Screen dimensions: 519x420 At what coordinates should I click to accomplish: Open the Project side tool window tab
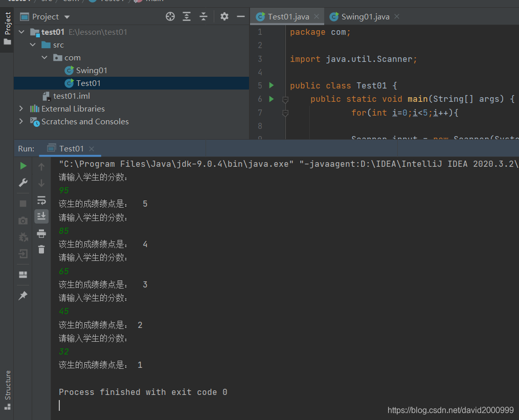(7, 29)
